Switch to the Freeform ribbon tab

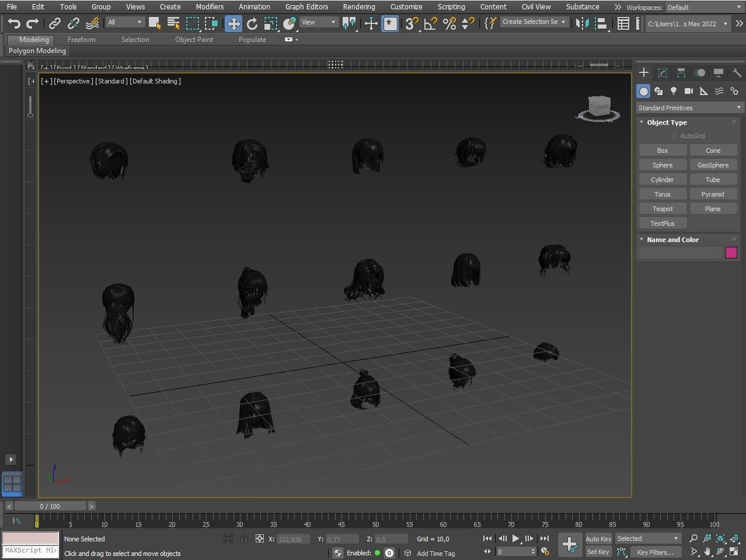point(82,40)
